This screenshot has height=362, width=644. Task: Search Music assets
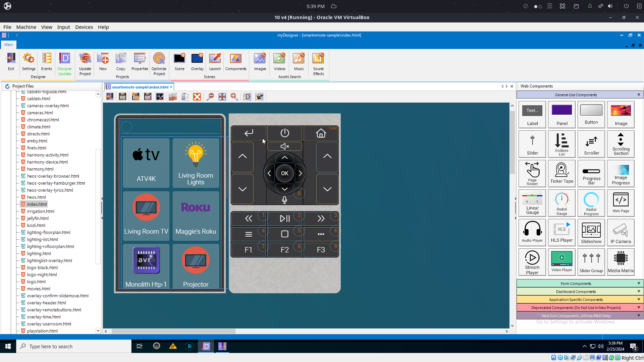pyautogui.click(x=299, y=62)
